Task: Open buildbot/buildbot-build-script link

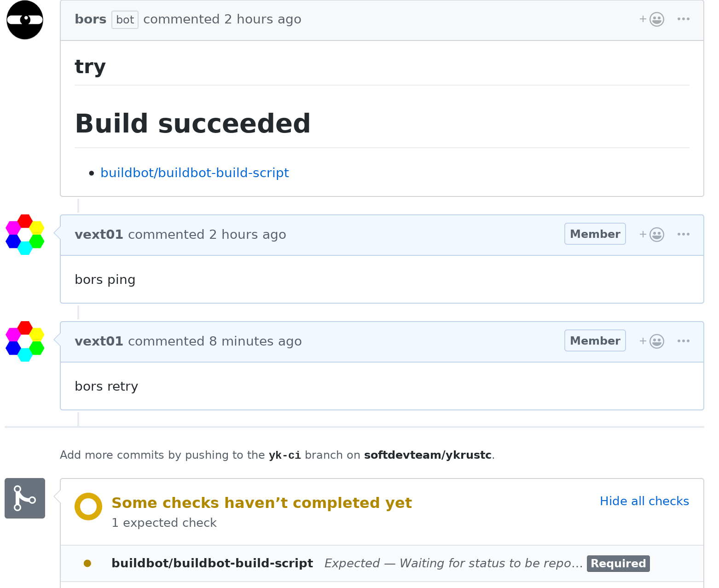Action: tap(194, 173)
